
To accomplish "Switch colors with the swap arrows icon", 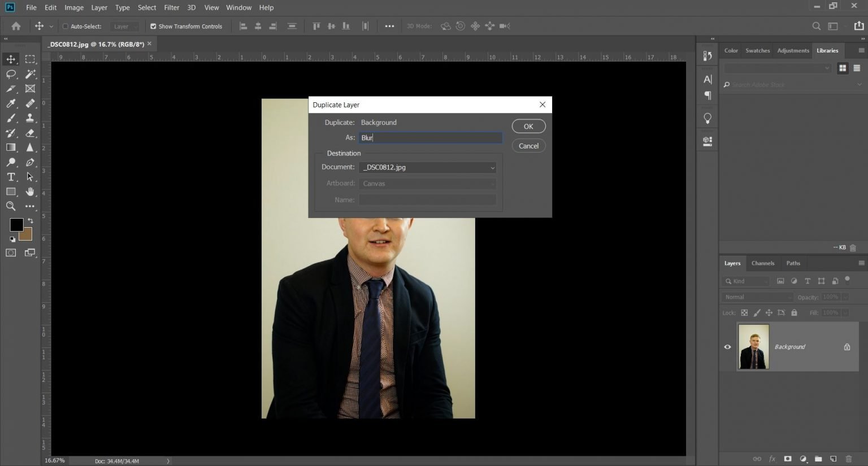I will (30, 220).
